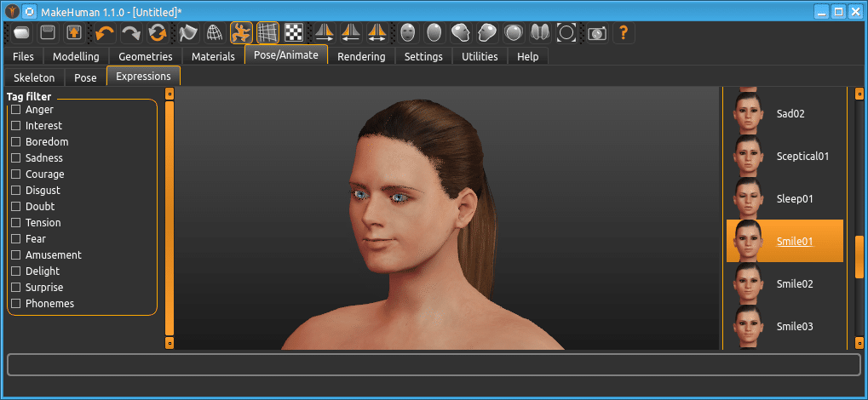Screen dimensions: 868x400
Task: Toggle wireframe mesh view icon
Action: coord(214,33)
